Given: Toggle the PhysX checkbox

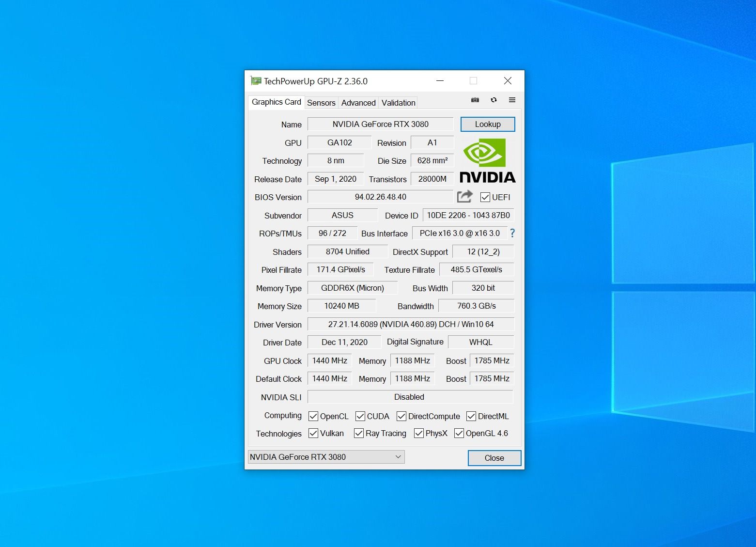Looking at the screenshot, I should pyautogui.click(x=419, y=433).
